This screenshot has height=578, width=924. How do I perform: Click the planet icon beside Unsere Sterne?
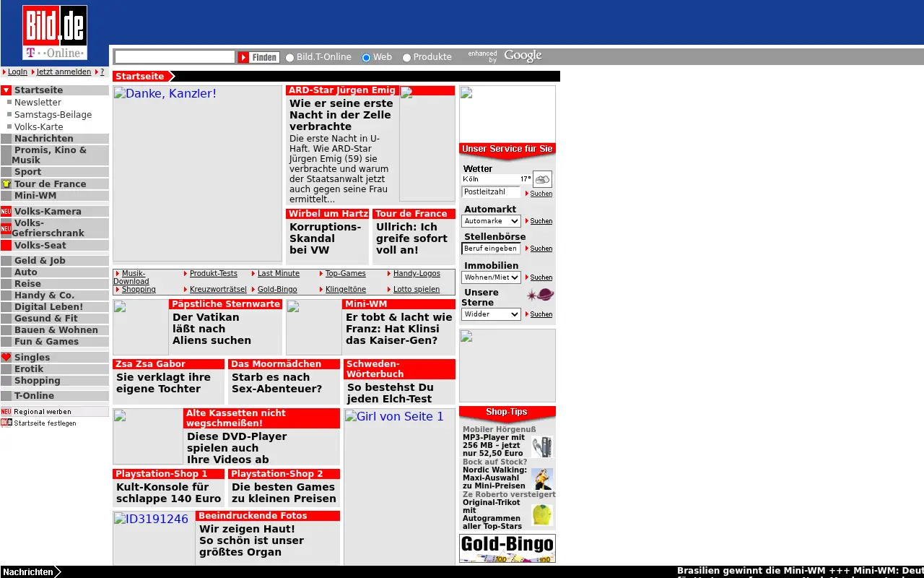point(540,295)
